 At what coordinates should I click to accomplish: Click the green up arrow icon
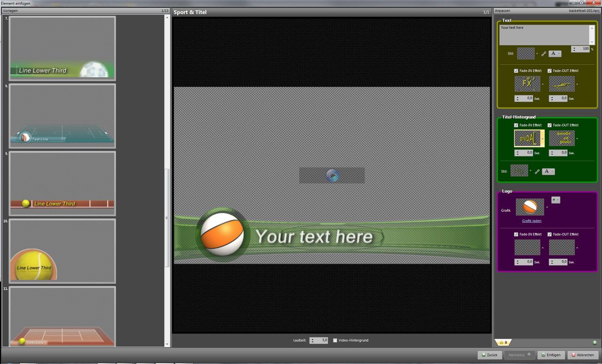pyautogui.click(x=594, y=342)
